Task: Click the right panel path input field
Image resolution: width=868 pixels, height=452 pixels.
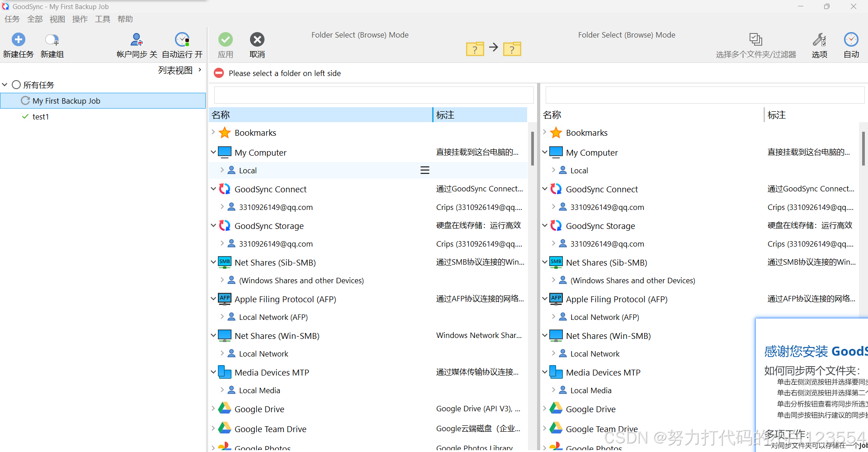Action: pyautogui.click(x=705, y=95)
